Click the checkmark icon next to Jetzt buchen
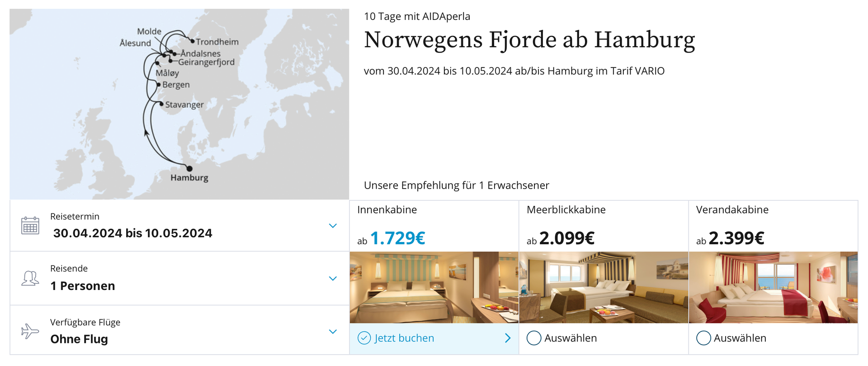 tap(364, 338)
